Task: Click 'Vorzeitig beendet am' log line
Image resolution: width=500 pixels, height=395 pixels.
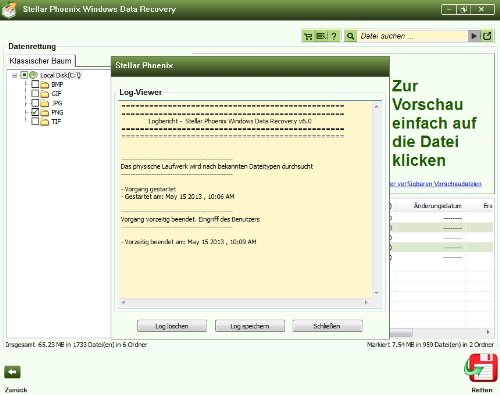Action: [189, 242]
